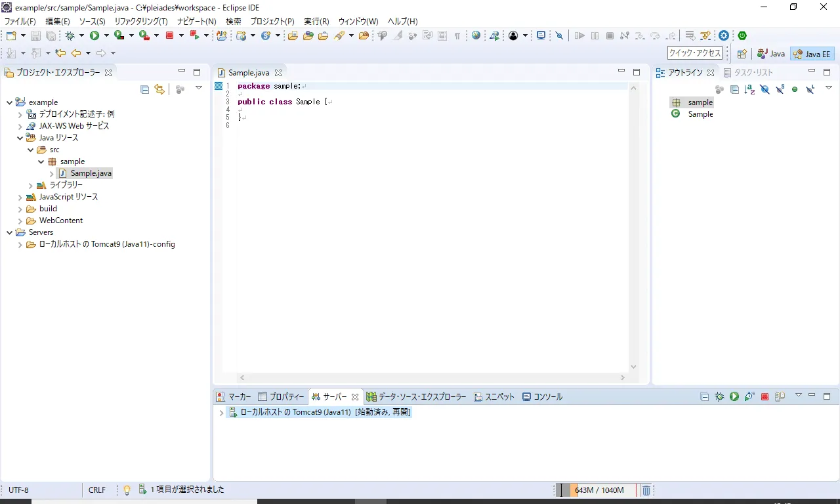Close the Sample.java editor tab
Screen dimensions: 840x504
click(278, 73)
